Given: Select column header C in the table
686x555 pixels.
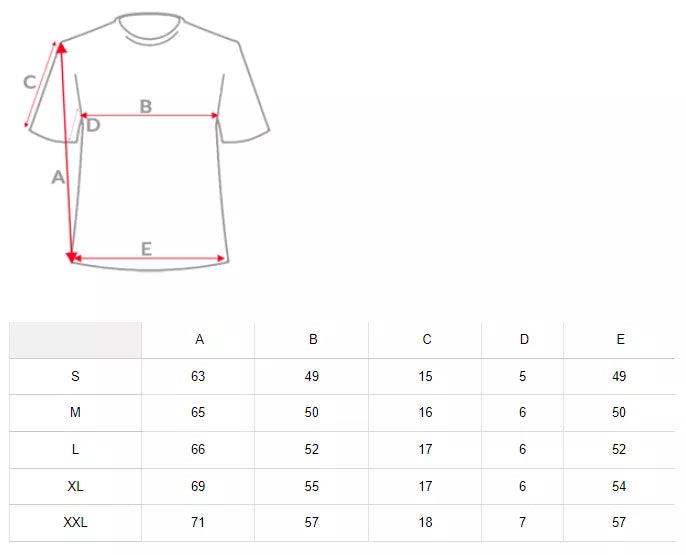Looking at the screenshot, I should pos(427,340).
